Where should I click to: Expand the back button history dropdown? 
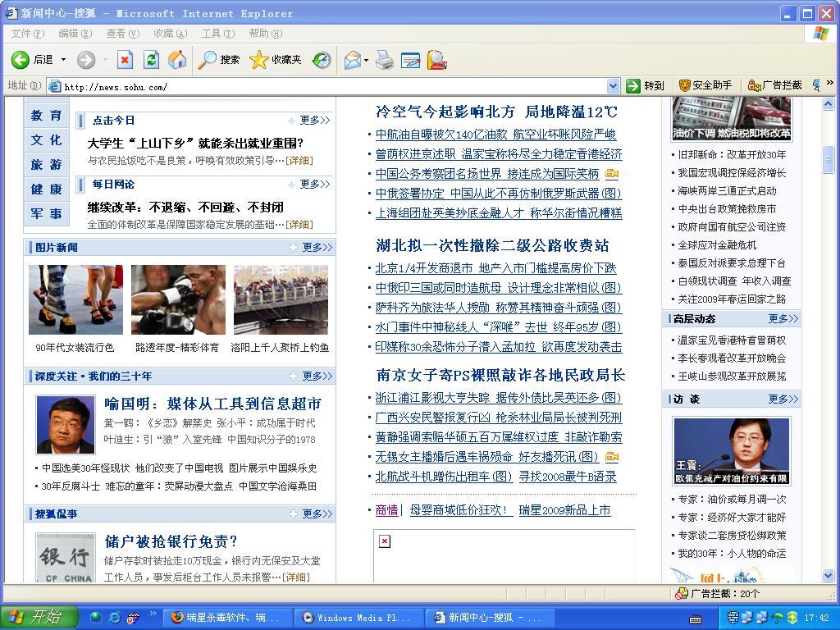click(62, 60)
